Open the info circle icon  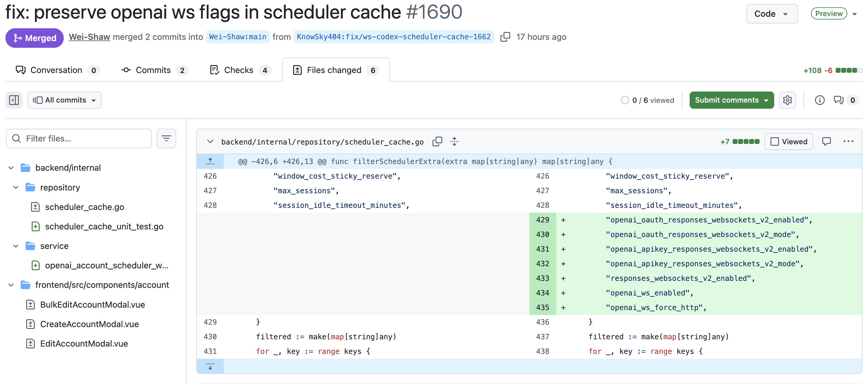click(x=820, y=100)
